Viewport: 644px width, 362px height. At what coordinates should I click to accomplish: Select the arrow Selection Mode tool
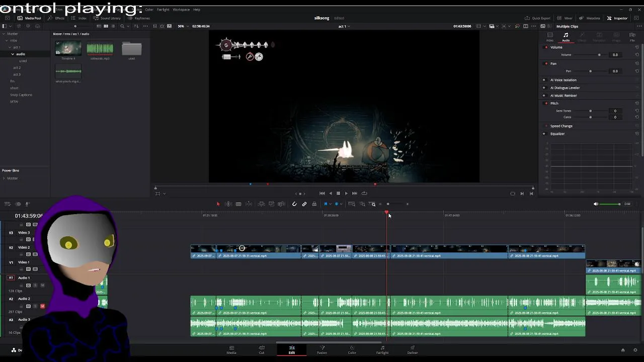click(x=218, y=204)
